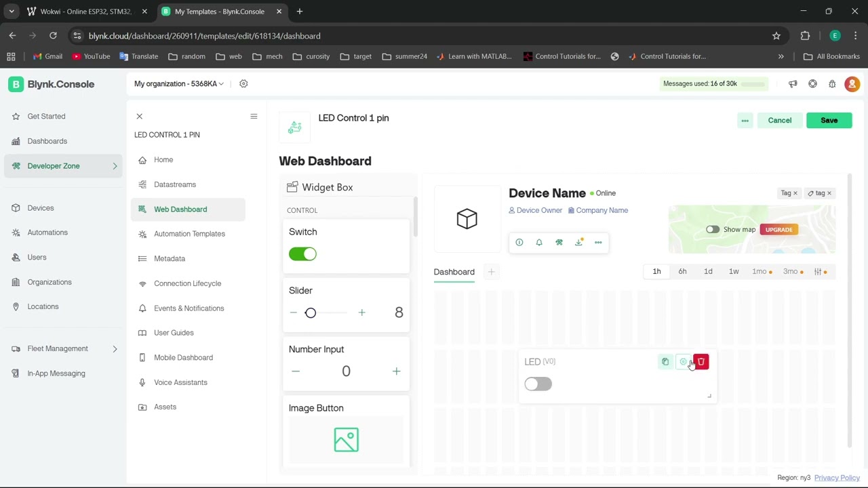Image resolution: width=868 pixels, height=488 pixels.
Task: Click the UPGRADE button on map
Action: click(778, 230)
